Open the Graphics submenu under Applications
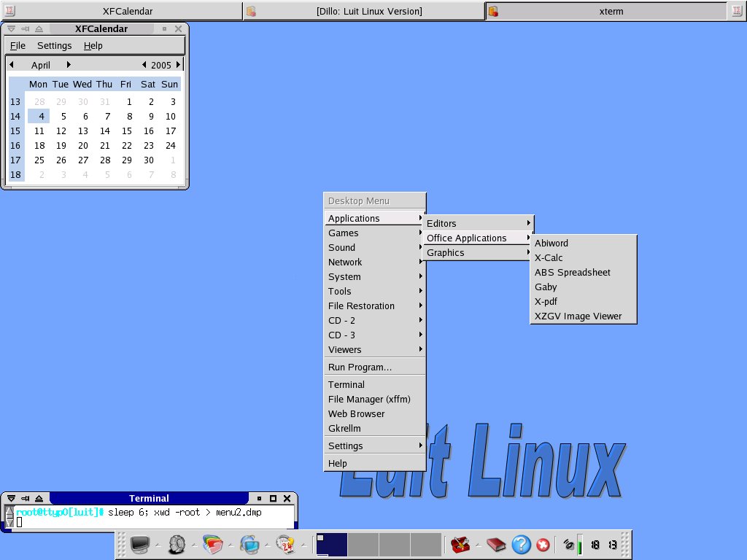Viewport: 747px width, 560px height. tap(478, 253)
